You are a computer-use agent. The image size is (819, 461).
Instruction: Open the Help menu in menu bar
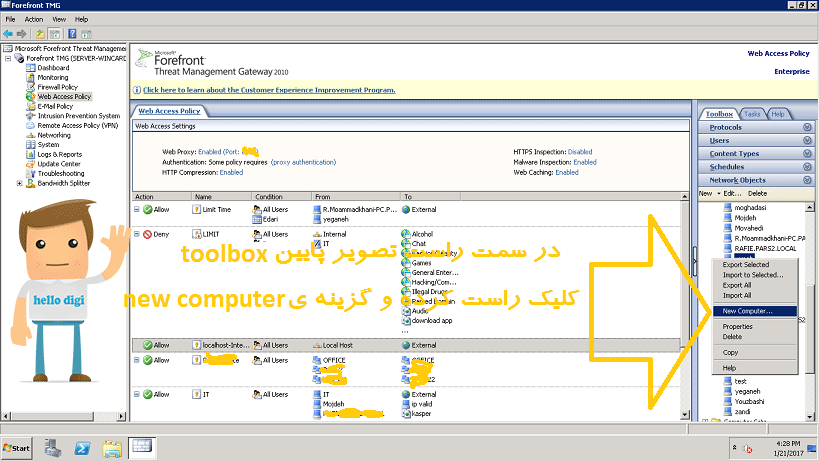pos(81,19)
